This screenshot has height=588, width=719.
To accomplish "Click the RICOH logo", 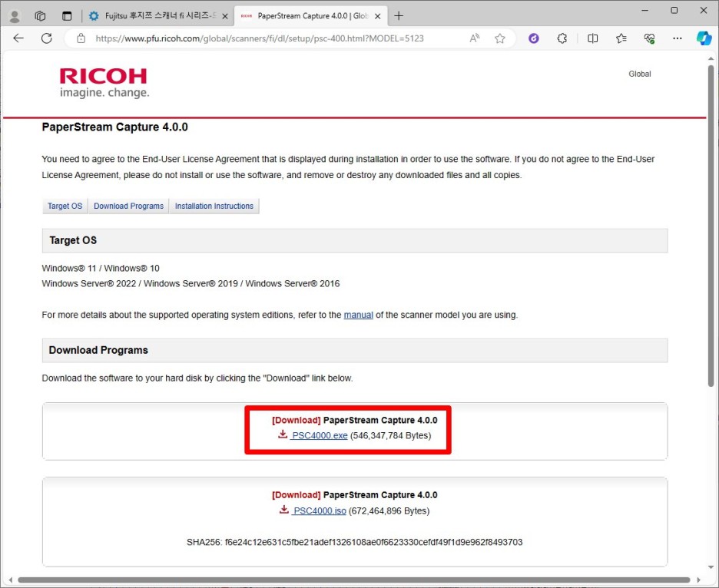I will [x=104, y=83].
